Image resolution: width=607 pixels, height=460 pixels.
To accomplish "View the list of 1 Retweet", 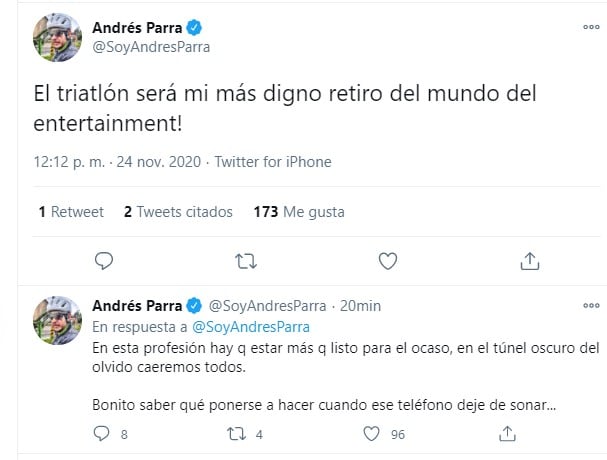I will click(69, 212).
